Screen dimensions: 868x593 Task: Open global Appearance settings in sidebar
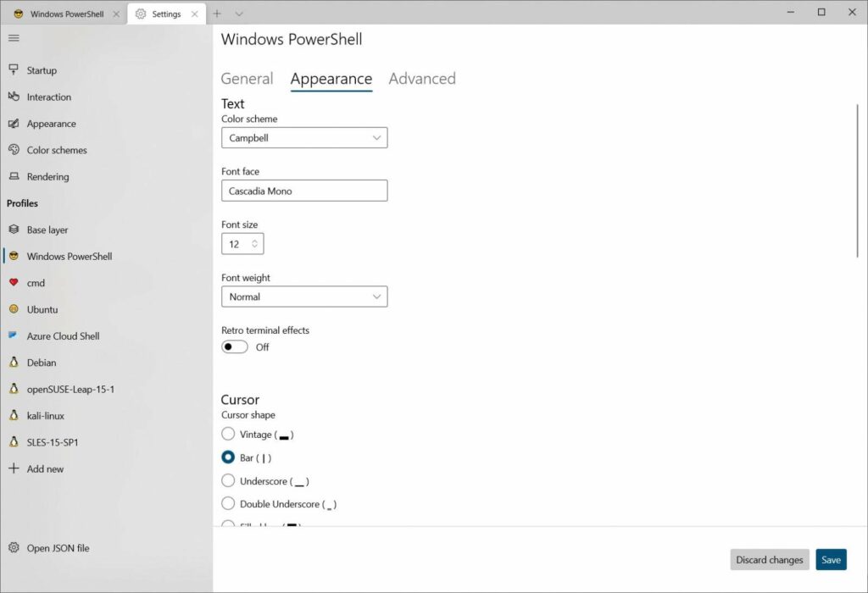106,123
